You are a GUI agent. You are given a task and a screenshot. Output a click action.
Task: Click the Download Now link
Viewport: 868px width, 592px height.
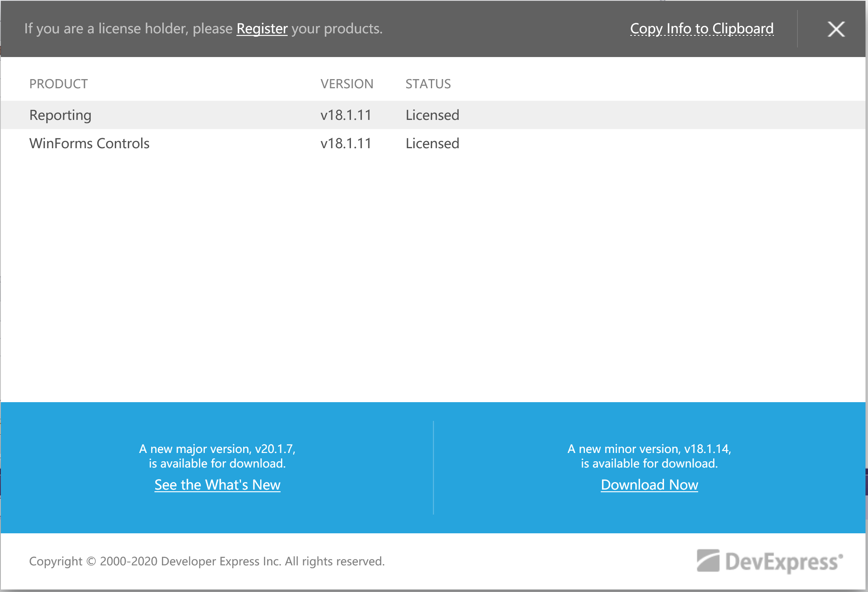(649, 485)
